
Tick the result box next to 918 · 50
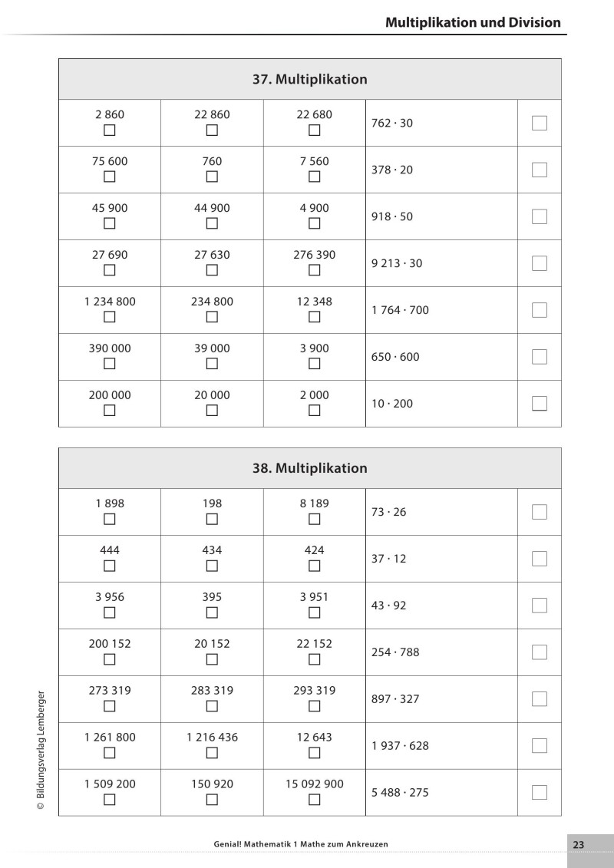540,216
